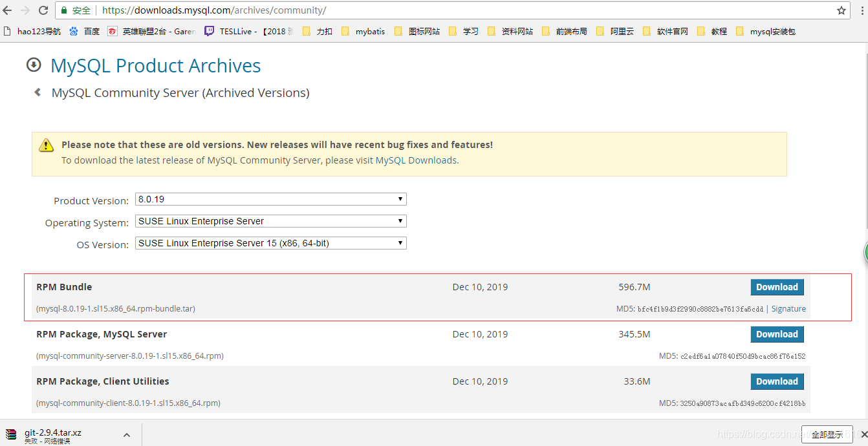This screenshot has height=446, width=868.
Task: Click inside the address bar
Action: coord(259,10)
